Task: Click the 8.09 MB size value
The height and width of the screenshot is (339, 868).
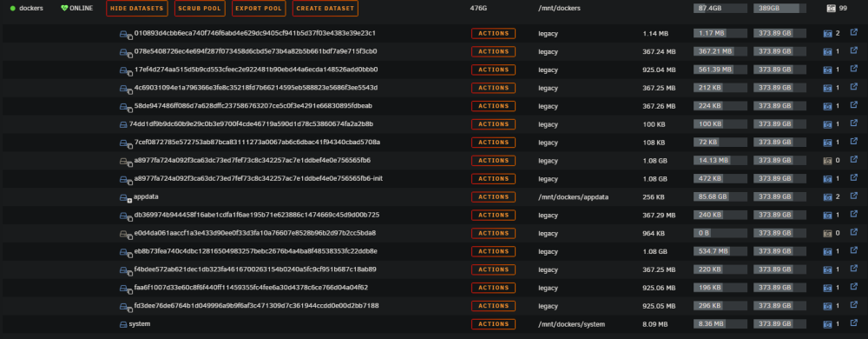Action: tap(655, 324)
